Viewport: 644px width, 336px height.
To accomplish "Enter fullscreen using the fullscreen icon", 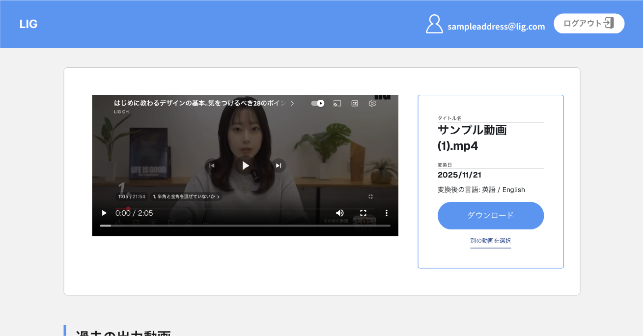I will pos(364,213).
